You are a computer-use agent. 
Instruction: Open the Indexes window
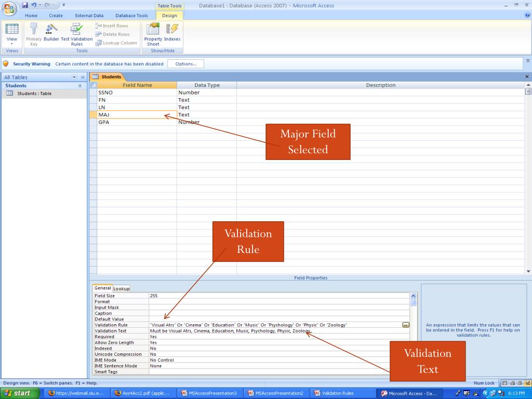pos(172,32)
